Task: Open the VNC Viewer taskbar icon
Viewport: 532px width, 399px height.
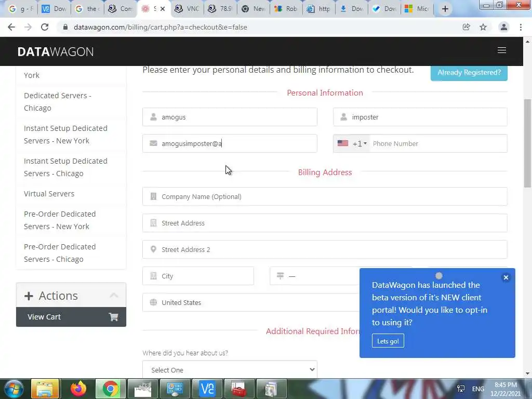Action: coord(207,389)
